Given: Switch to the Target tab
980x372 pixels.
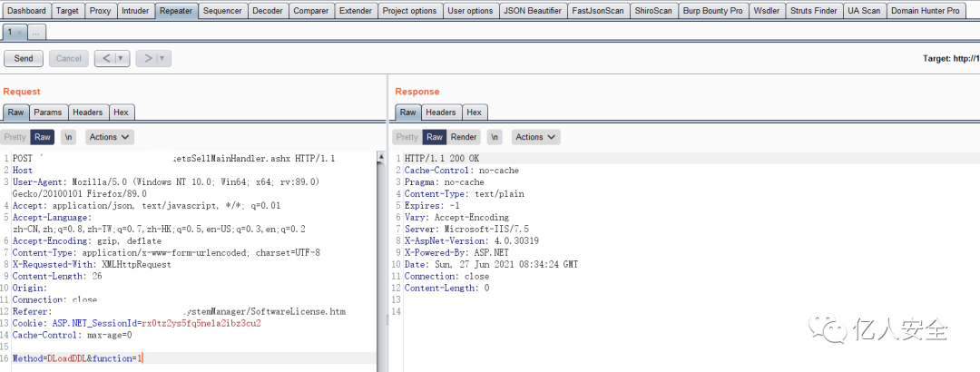Looking at the screenshot, I should [x=67, y=11].
